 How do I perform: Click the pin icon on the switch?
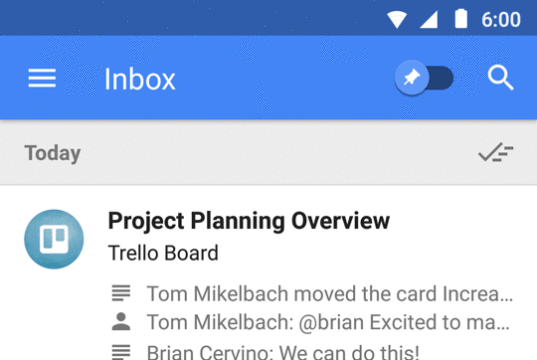(412, 78)
